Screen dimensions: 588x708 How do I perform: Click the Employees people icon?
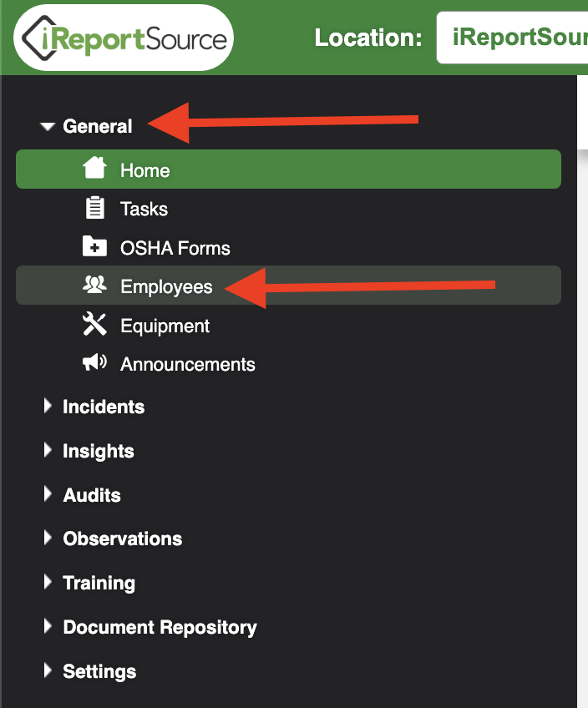click(x=95, y=285)
